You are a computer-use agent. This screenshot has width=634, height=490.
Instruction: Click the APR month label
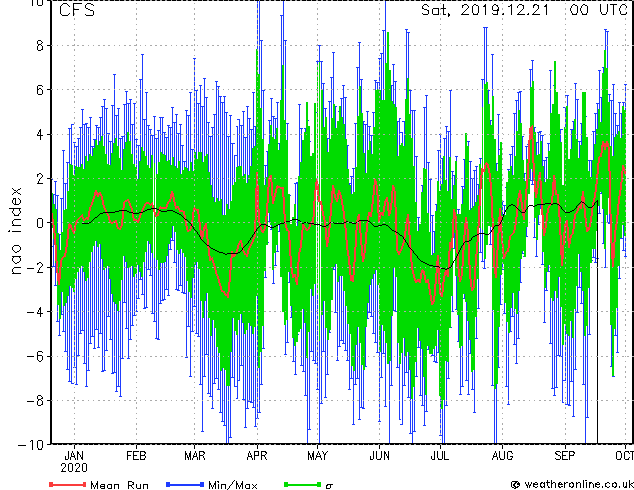point(257,456)
